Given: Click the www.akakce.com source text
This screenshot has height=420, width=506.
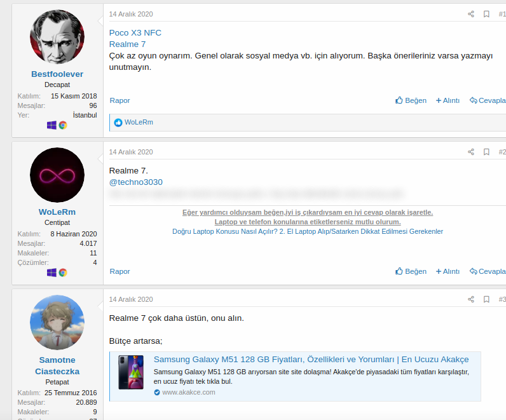Looking at the screenshot, I should pyautogui.click(x=189, y=392).
